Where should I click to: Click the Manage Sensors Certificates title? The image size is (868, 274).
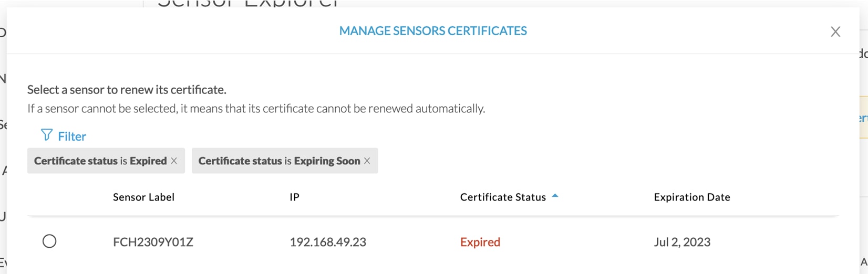(433, 31)
